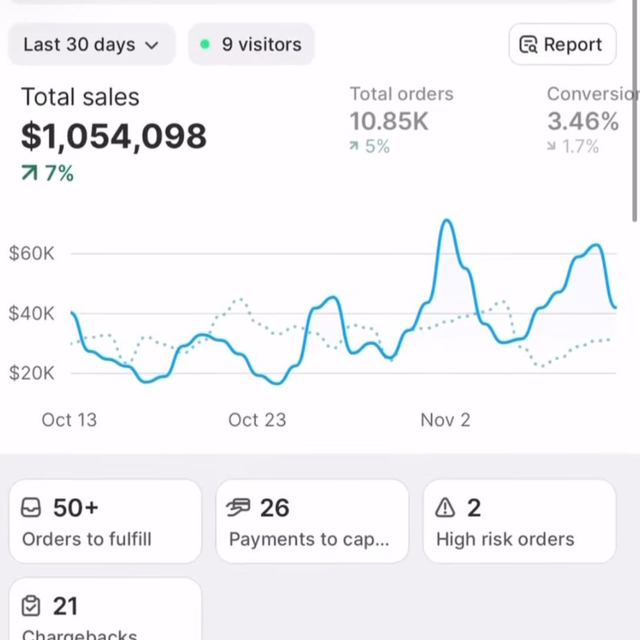Click the Report icon with magnifier
This screenshot has width=640, height=640.
coord(529,45)
